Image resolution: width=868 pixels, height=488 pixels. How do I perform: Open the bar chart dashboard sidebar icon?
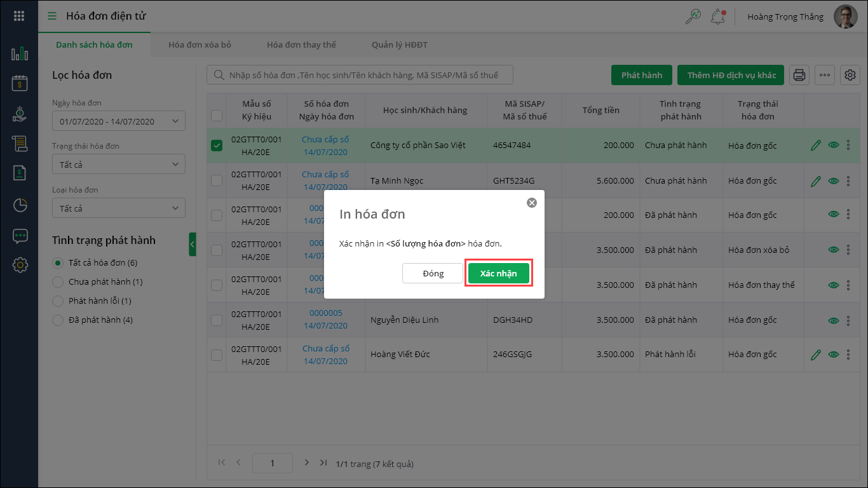click(20, 53)
